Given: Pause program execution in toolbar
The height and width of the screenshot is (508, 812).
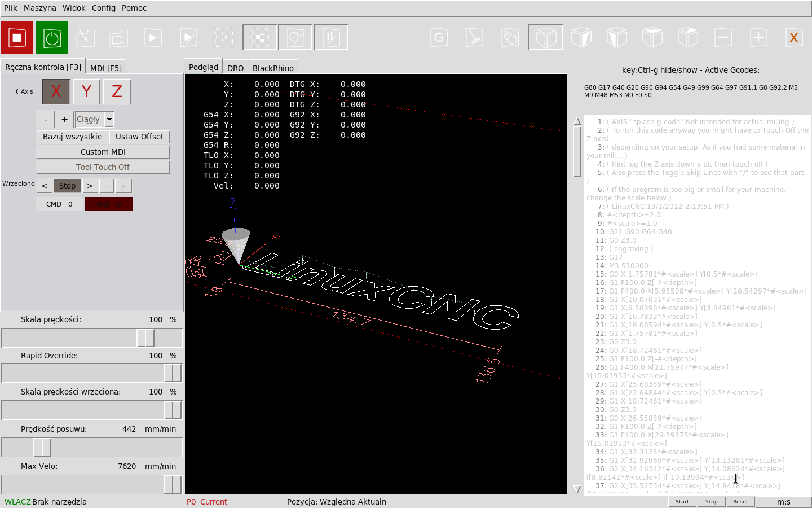Looking at the screenshot, I should [224, 38].
